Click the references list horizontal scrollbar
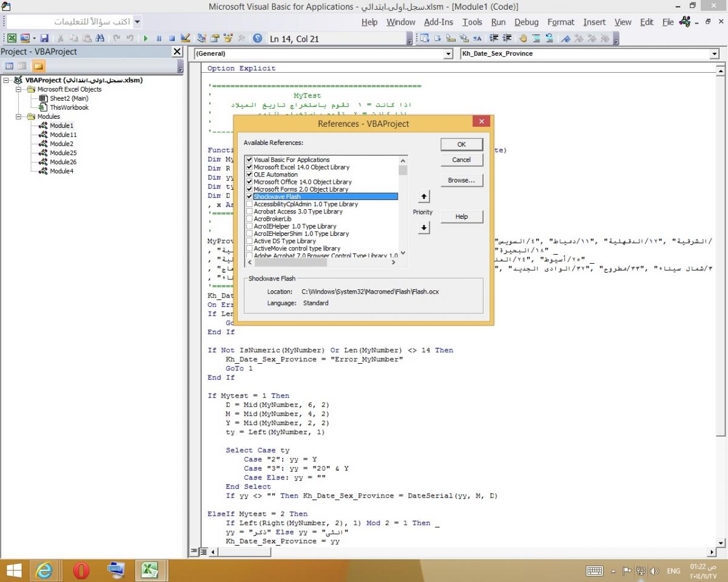Screen dimensions: 728x582 [x=322, y=262]
